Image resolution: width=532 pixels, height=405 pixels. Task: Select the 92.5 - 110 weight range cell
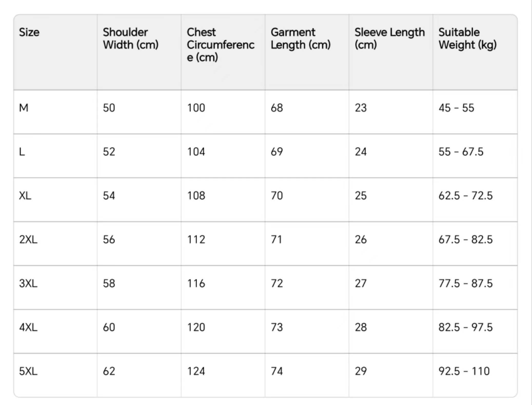(x=464, y=371)
